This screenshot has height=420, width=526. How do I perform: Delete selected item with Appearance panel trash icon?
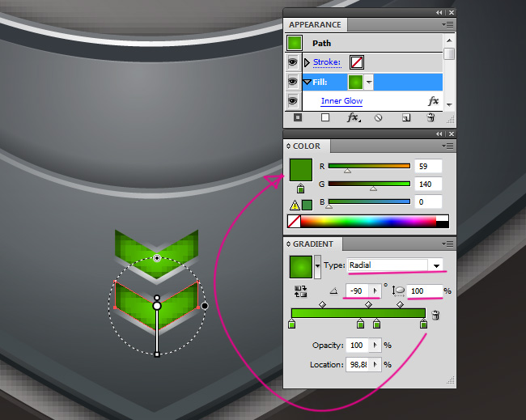pos(431,118)
